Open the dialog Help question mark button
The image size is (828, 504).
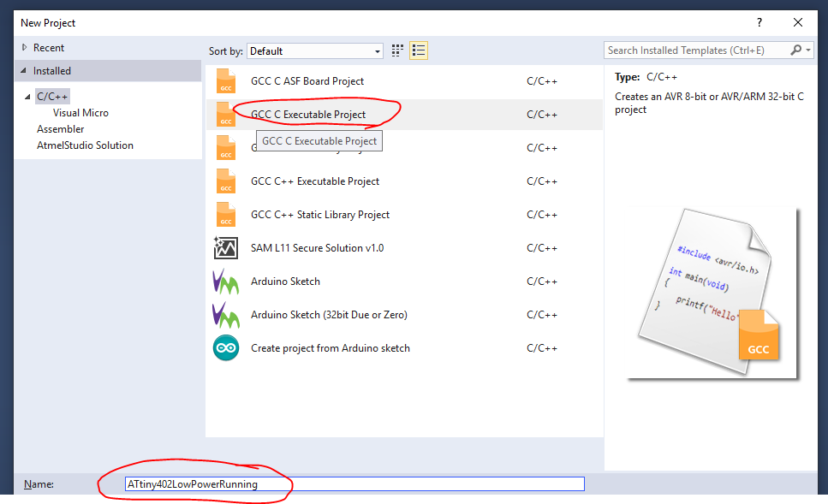(x=759, y=23)
